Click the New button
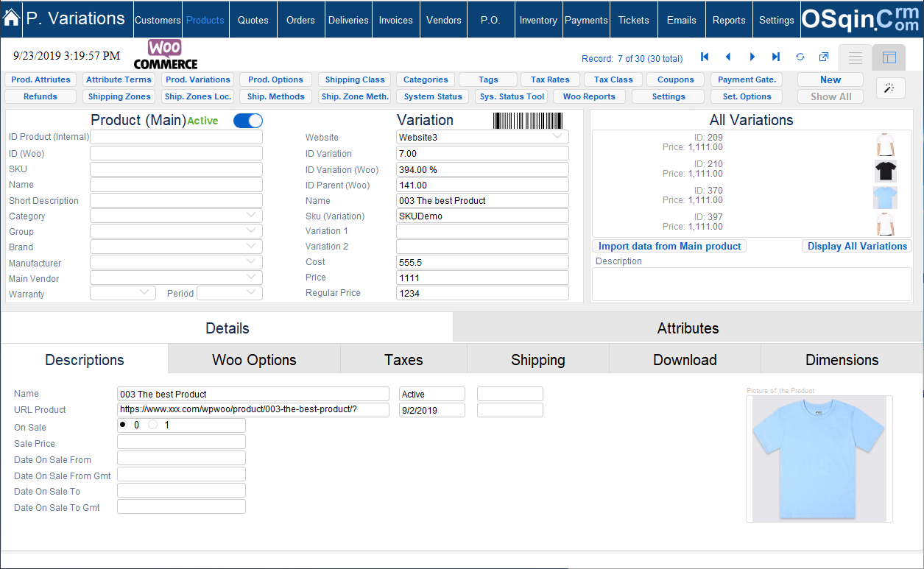924x569 pixels. coord(830,79)
